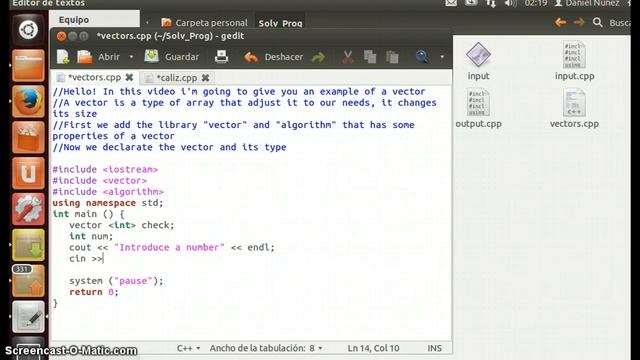Open the gedit text editor launcher icon
The width and height of the screenshot is (640, 360).
click(28, 317)
